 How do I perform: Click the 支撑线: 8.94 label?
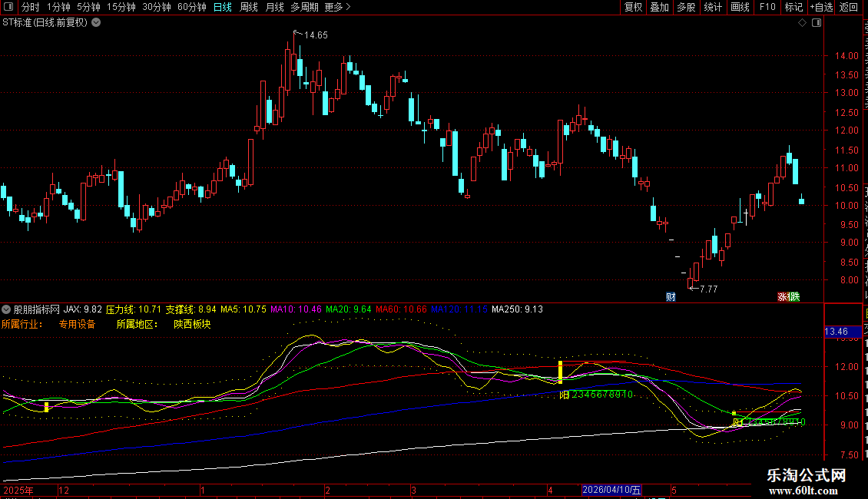(191, 309)
